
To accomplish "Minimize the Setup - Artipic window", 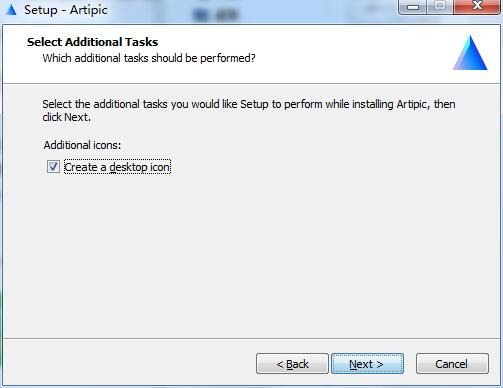I will point(413,7).
